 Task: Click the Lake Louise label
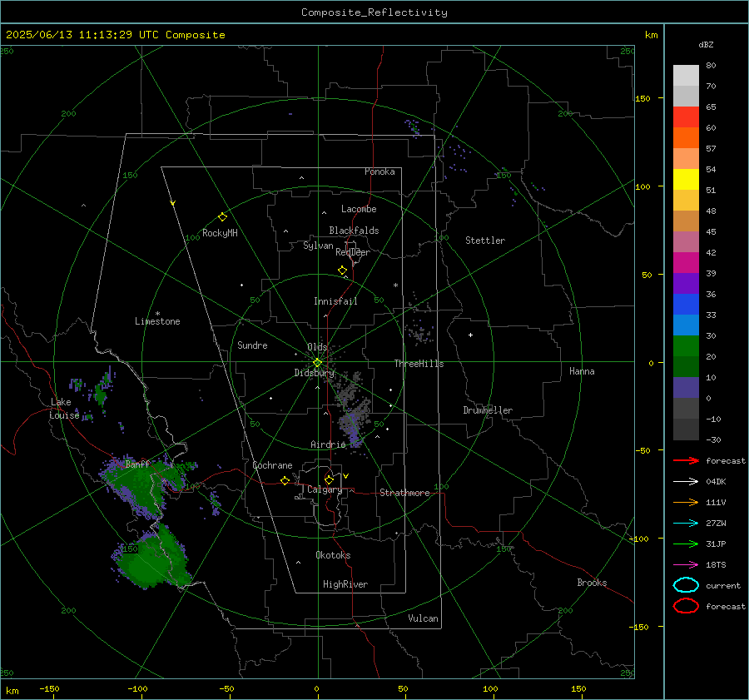[x=64, y=409]
